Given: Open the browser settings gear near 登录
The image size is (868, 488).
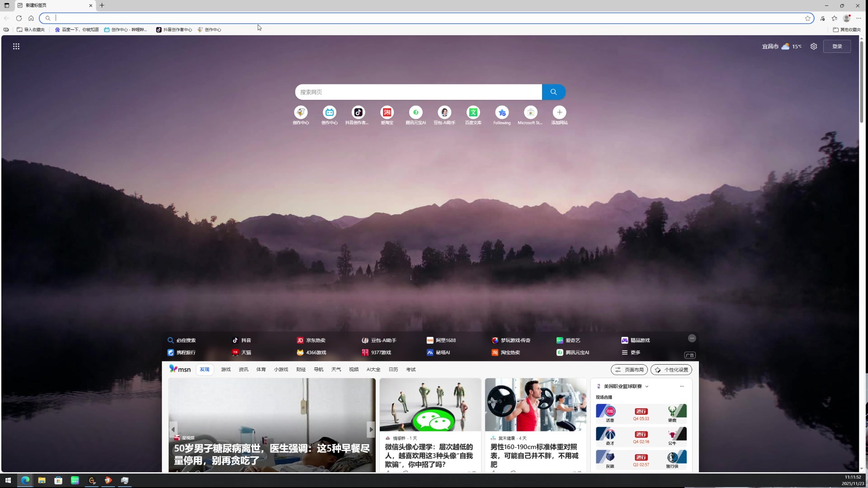Looking at the screenshot, I should tap(814, 46).
